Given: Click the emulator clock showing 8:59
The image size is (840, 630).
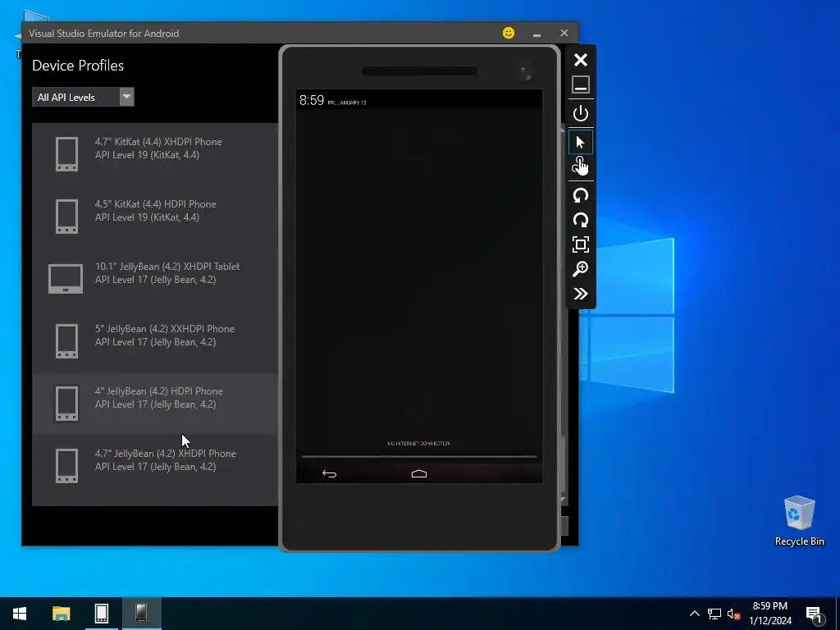Looking at the screenshot, I should 311,100.
